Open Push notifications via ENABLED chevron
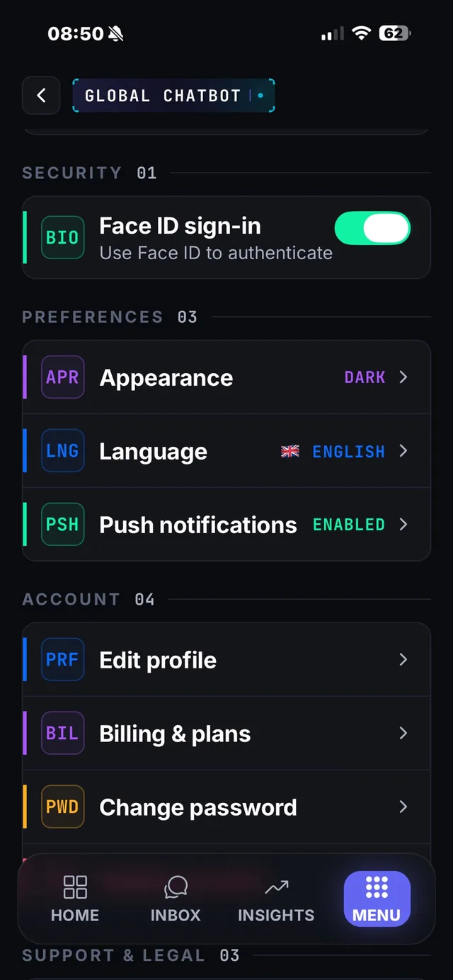453x980 pixels. 403,525
